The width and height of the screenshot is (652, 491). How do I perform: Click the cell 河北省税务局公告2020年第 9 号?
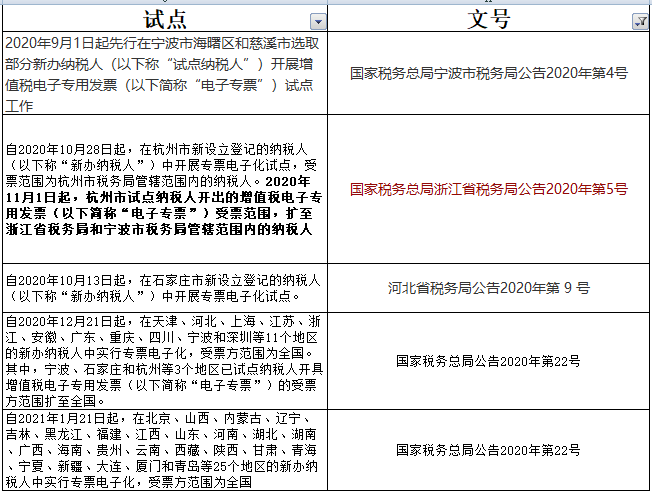[489, 288]
